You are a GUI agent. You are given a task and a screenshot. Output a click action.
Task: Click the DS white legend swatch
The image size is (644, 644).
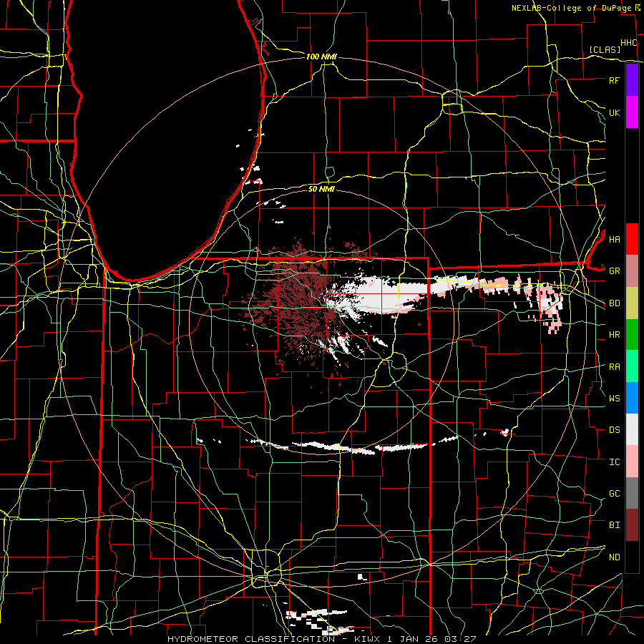point(632,429)
